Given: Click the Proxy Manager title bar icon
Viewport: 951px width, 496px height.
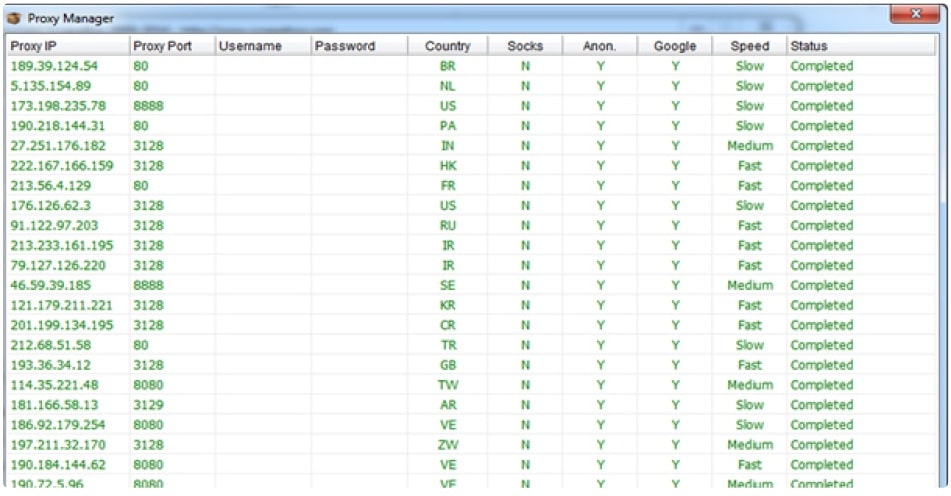Looking at the screenshot, I should click(x=15, y=18).
